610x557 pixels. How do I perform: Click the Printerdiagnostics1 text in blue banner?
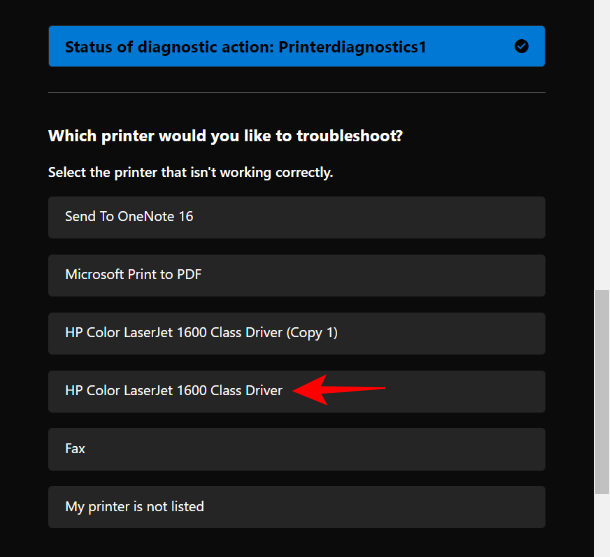350,46
